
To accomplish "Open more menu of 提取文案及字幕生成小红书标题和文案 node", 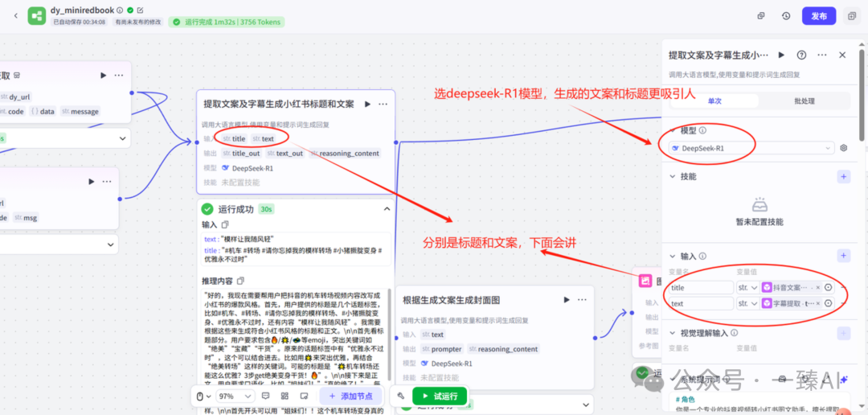I will coord(383,104).
